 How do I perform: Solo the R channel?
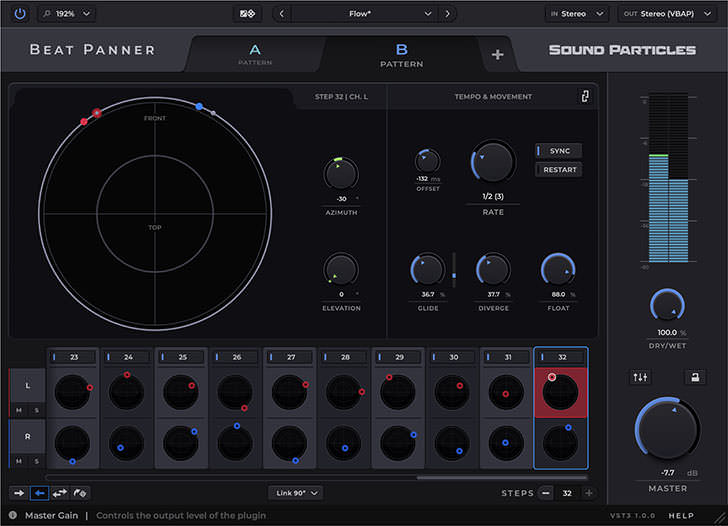[x=37, y=461]
